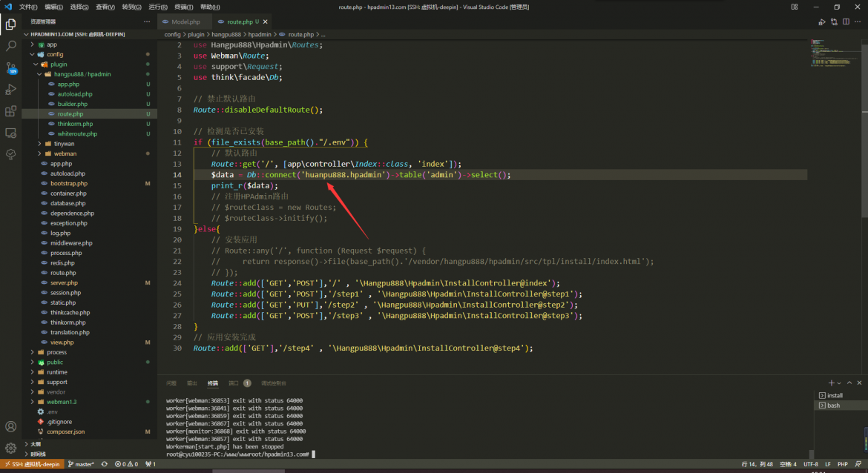Expand the app folder
Screen dimensions: 868x473
(51, 44)
